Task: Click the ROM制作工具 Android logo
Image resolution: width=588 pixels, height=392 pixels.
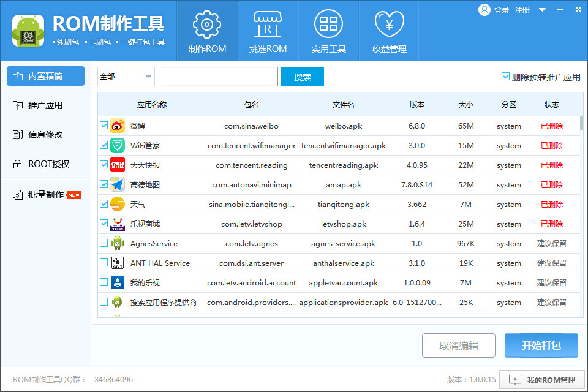Action: pyautogui.click(x=28, y=31)
